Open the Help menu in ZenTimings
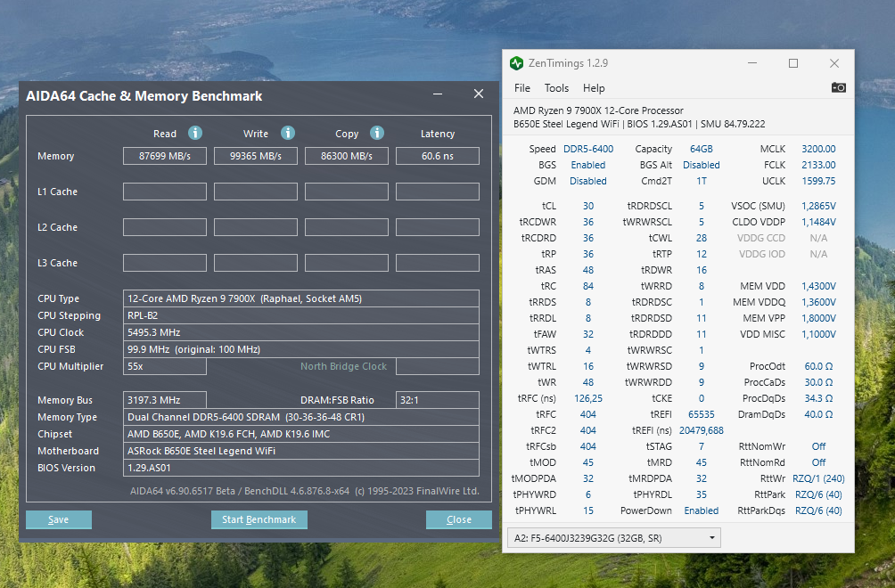 point(594,88)
